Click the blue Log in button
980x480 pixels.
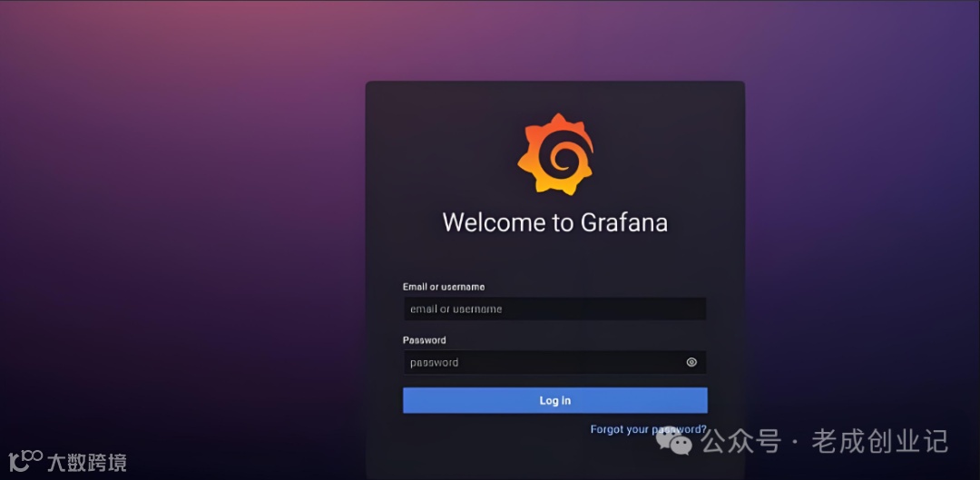(555, 401)
